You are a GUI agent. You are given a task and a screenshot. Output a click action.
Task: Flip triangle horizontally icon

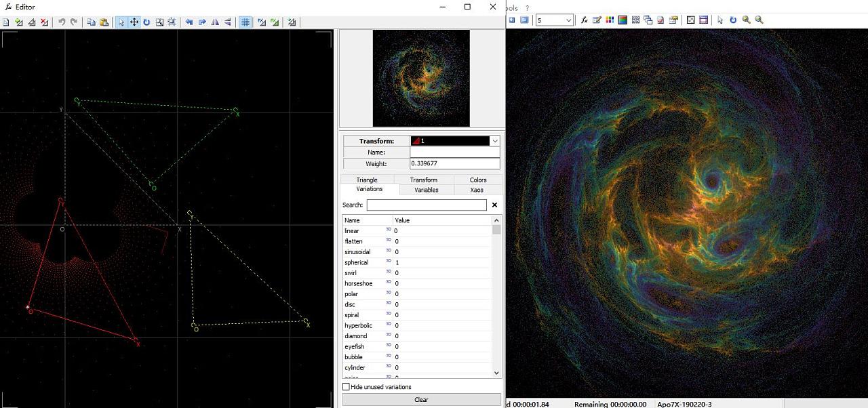click(x=215, y=22)
